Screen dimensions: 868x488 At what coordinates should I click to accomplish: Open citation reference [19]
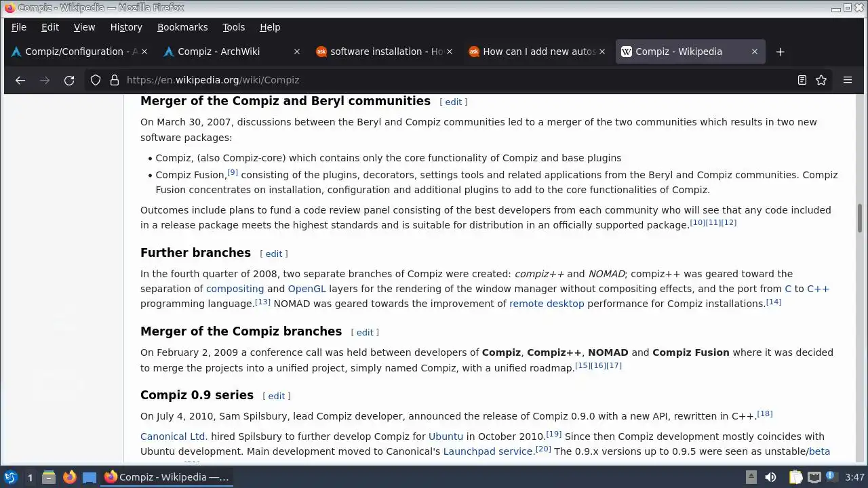tap(554, 434)
